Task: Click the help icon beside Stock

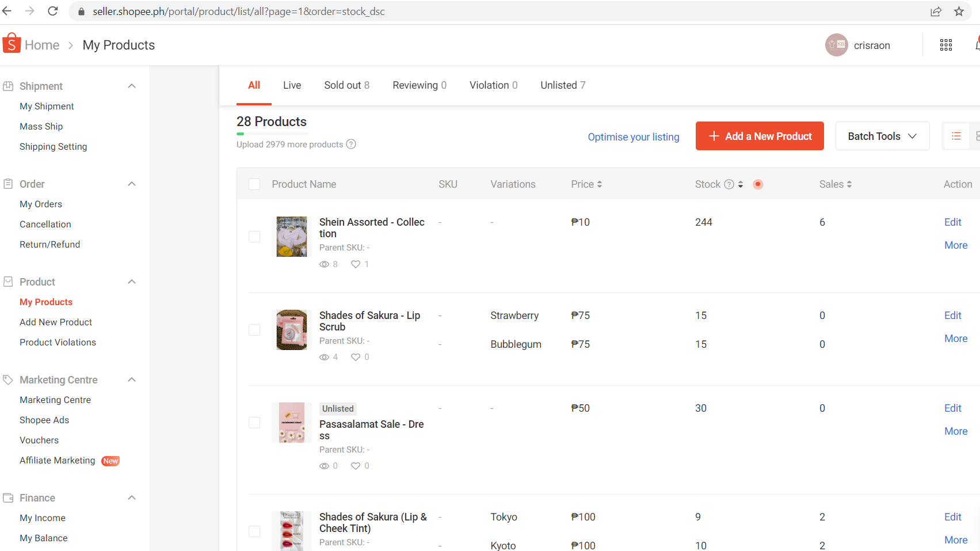Action: (729, 184)
